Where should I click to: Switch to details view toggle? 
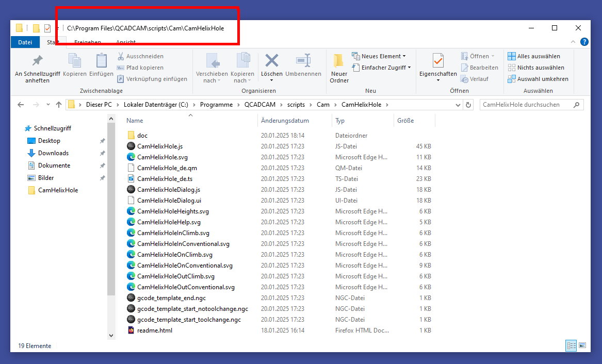click(571, 345)
